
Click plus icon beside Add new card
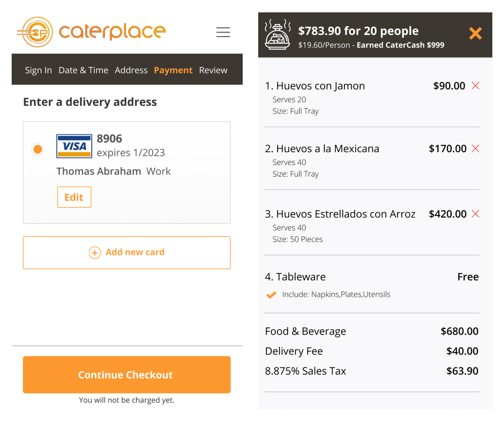(x=95, y=253)
